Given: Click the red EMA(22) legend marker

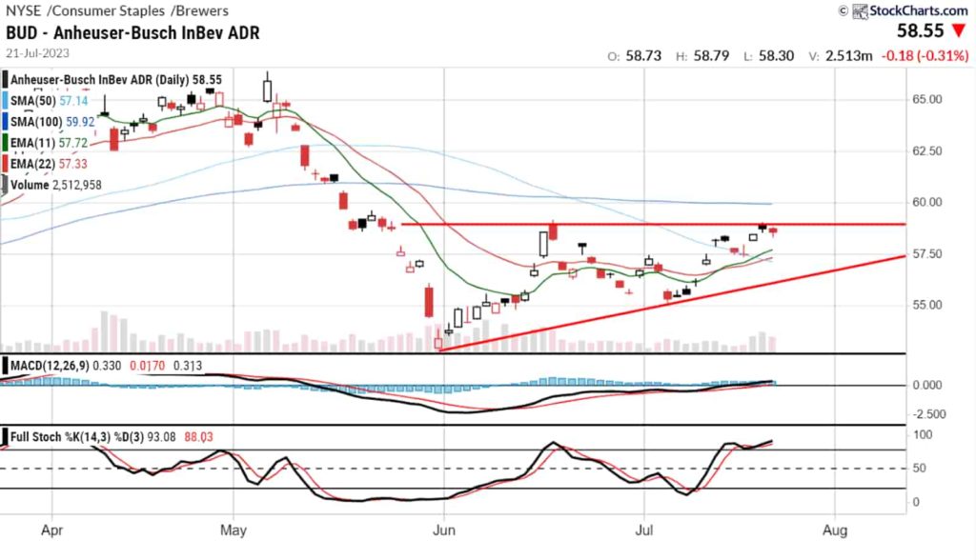Looking at the screenshot, I should [4, 162].
